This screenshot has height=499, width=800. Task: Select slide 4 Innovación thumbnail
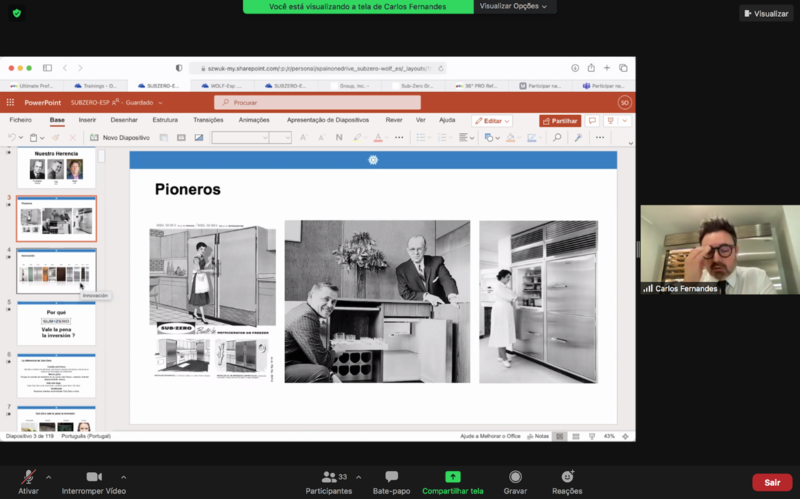tap(56, 271)
